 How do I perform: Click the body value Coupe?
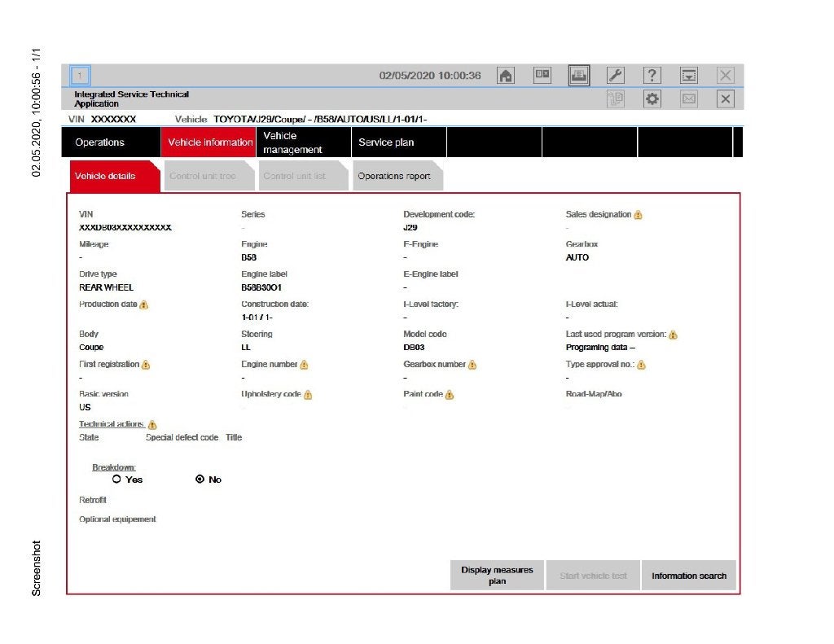click(x=91, y=348)
